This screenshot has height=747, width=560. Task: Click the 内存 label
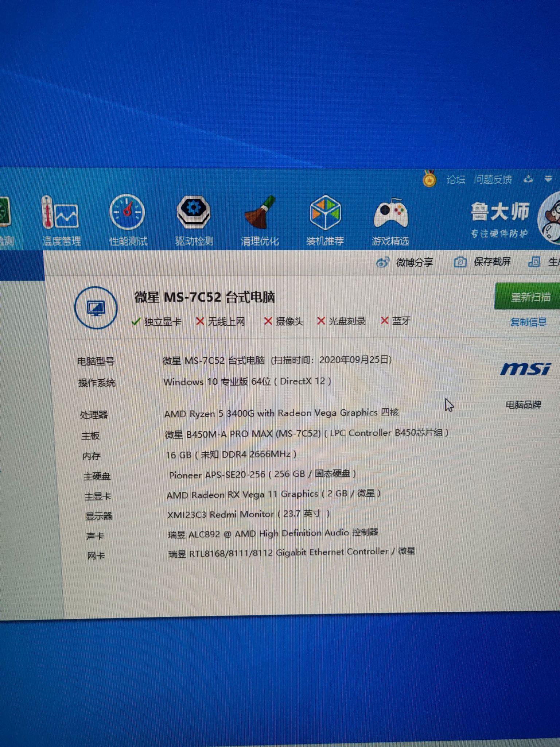[x=92, y=456]
